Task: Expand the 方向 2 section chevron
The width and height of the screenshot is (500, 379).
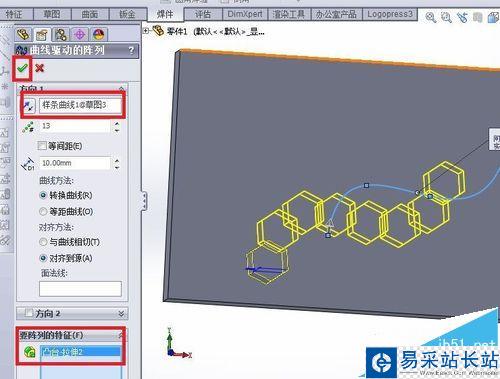Action: click(121, 314)
